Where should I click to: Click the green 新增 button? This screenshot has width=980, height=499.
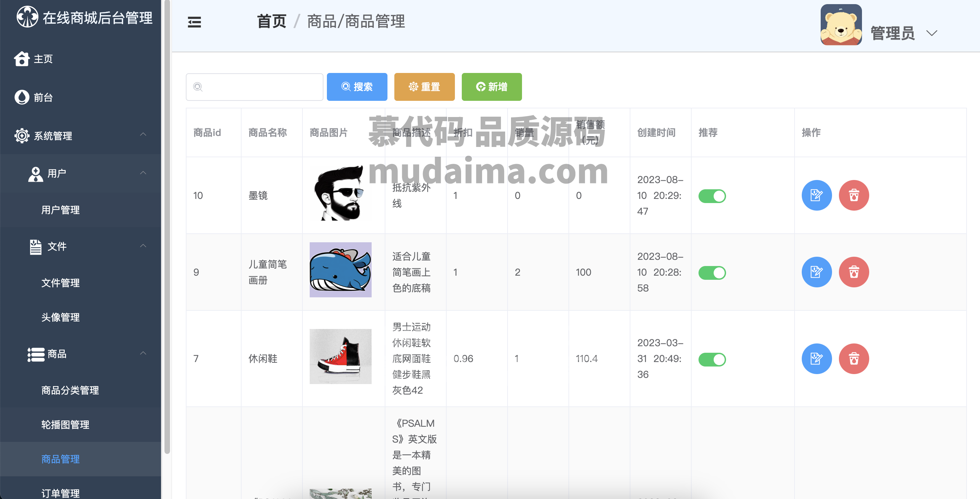point(491,87)
